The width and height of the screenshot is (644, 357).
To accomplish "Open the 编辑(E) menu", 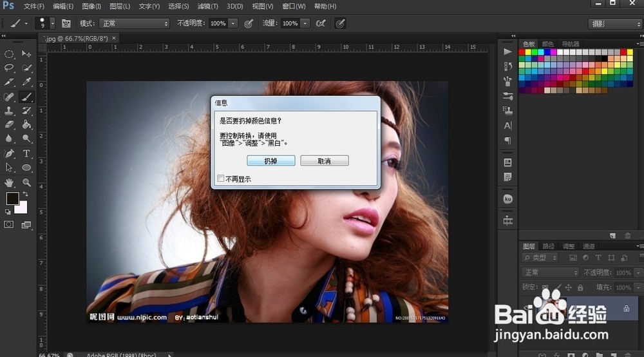I will pyautogui.click(x=63, y=6).
